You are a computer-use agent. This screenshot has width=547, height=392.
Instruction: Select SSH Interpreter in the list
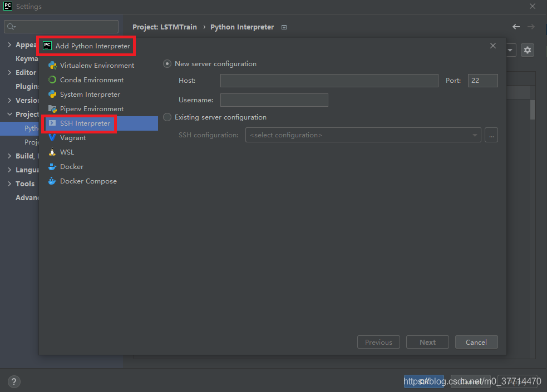[85, 123]
